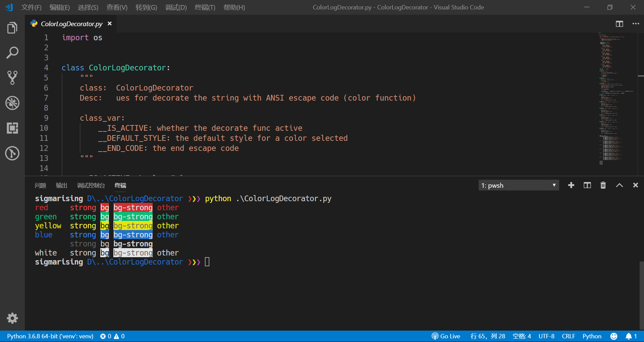644x342 pixels.
Task: Open the Source Control view icon
Action: click(x=12, y=78)
